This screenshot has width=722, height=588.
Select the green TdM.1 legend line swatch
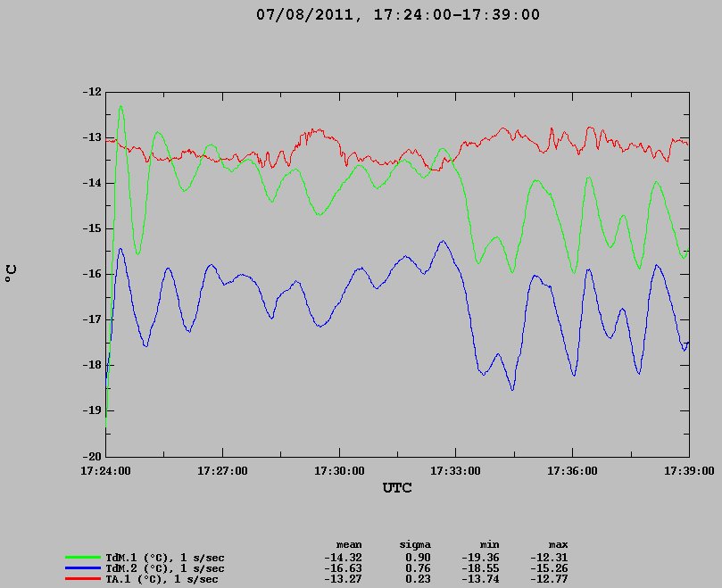click(x=83, y=557)
